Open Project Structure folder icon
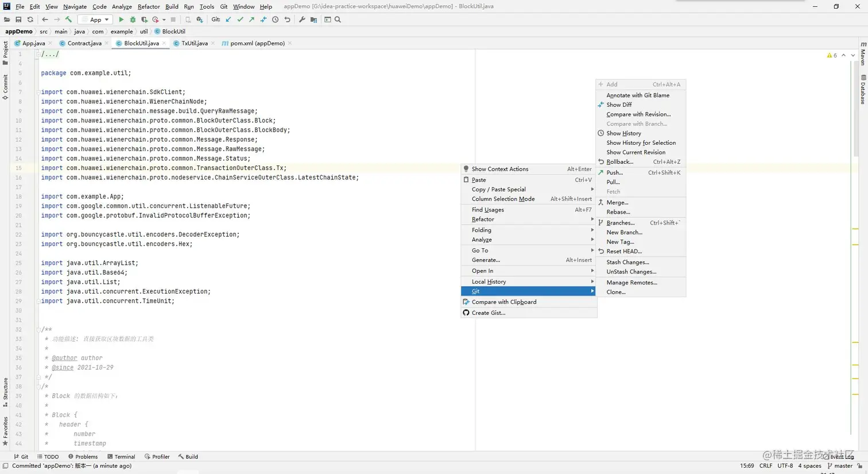This screenshot has width=868, height=474. (x=313, y=20)
